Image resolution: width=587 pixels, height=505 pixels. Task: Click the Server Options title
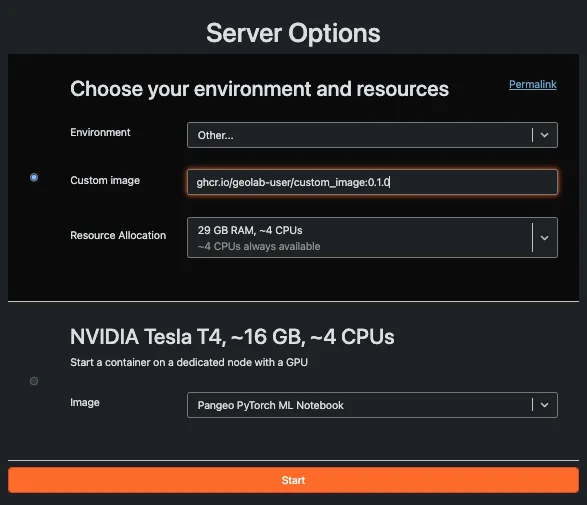click(x=293, y=33)
